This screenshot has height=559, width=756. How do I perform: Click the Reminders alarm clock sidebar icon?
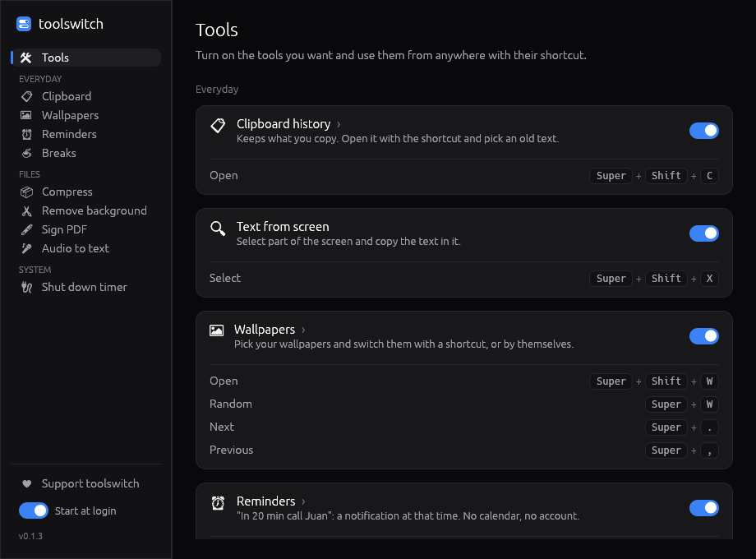[26, 135]
